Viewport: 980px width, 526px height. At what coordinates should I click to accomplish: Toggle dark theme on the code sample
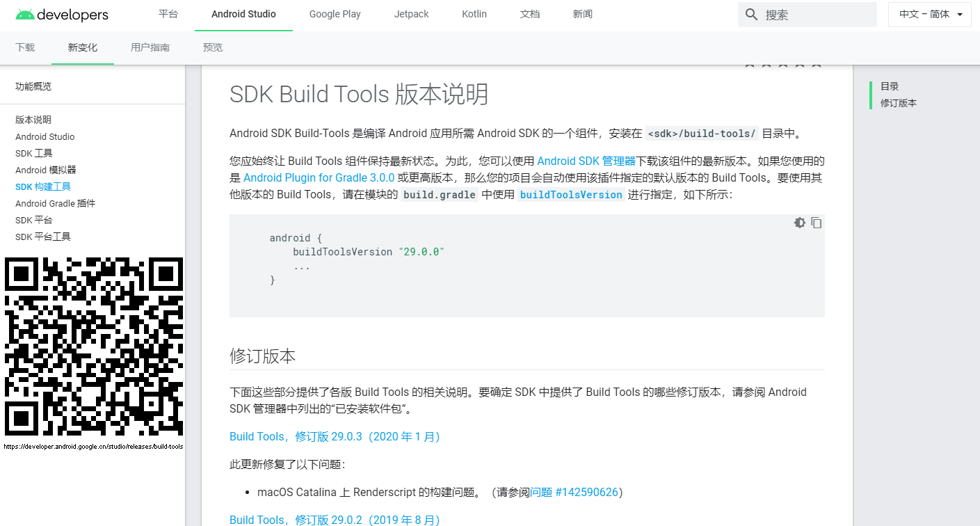tap(799, 223)
